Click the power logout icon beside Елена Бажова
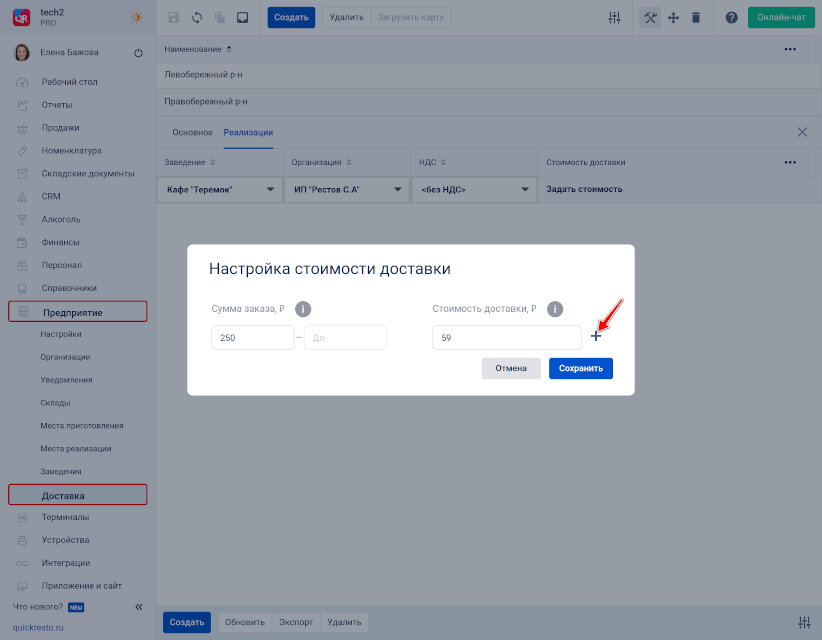This screenshot has width=822, height=640. 138,52
